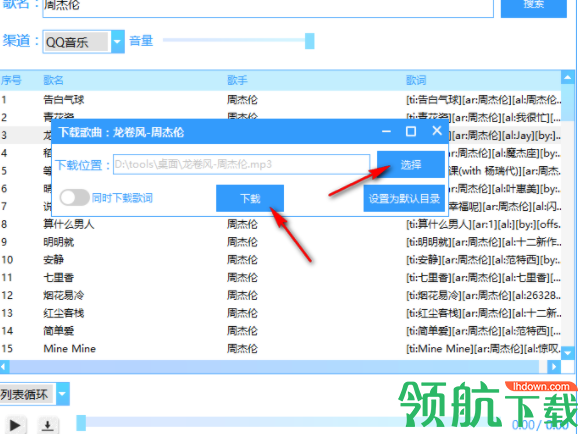Image resolution: width=578 pixels, height=434 pixels.
Task: Select the song 红尘客栈
Action: [x=64, y=313]
